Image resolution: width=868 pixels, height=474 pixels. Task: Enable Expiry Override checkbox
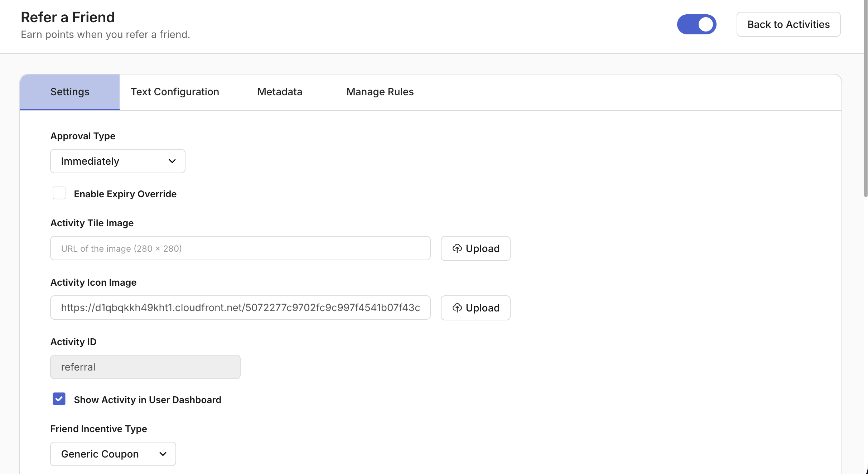[x=59, y=193]
